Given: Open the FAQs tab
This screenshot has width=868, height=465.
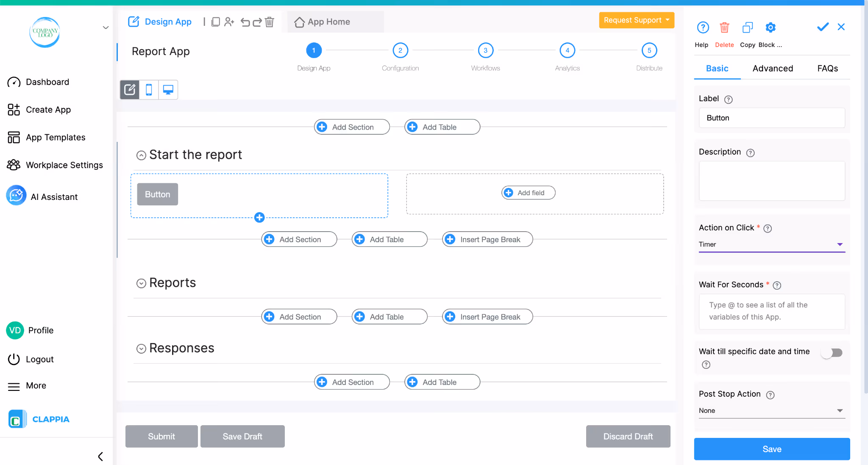Looking at the screenshot, I should (827, 69).
